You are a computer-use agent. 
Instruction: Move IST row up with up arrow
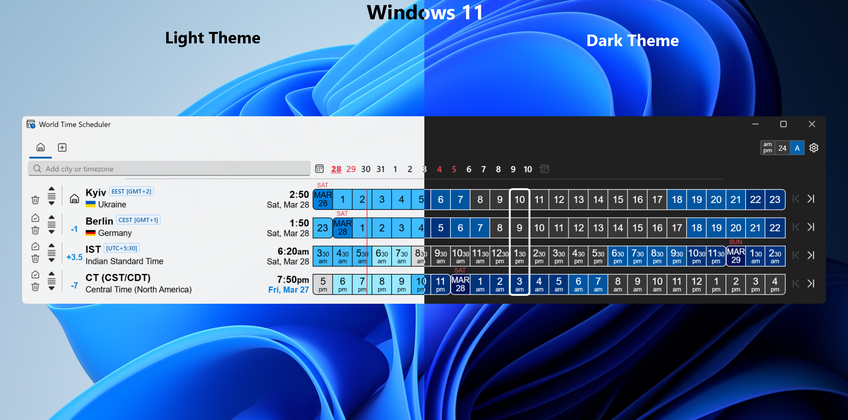tap(51, 244)
